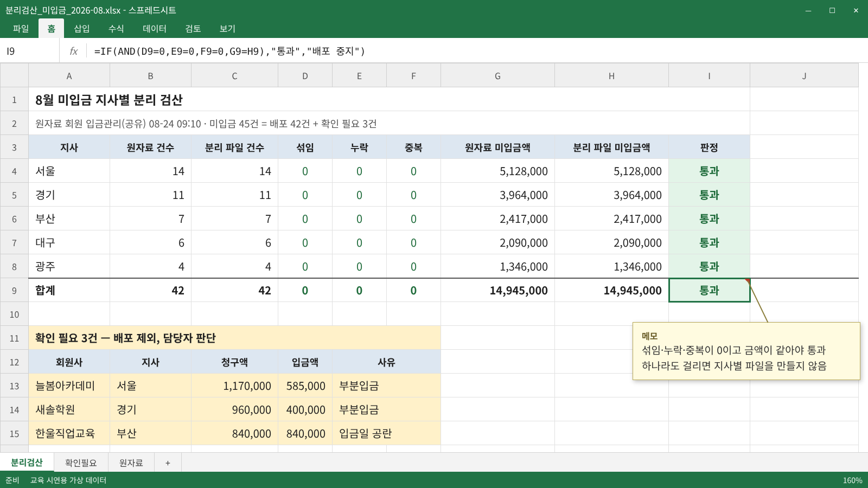Select 부산 source amount 2,417,000 in column G

click(x=497, y=219)
